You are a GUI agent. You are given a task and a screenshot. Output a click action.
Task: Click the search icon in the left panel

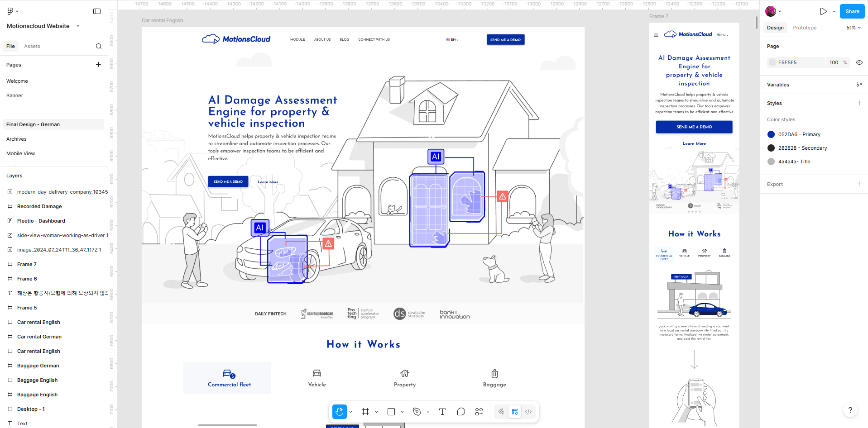click(99, 46)
